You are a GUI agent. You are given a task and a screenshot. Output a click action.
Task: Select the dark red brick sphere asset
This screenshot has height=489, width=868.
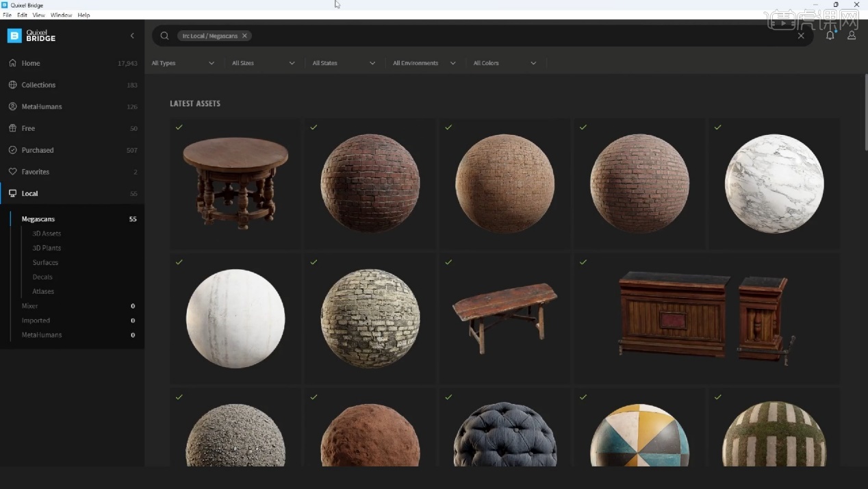(370, 184)
